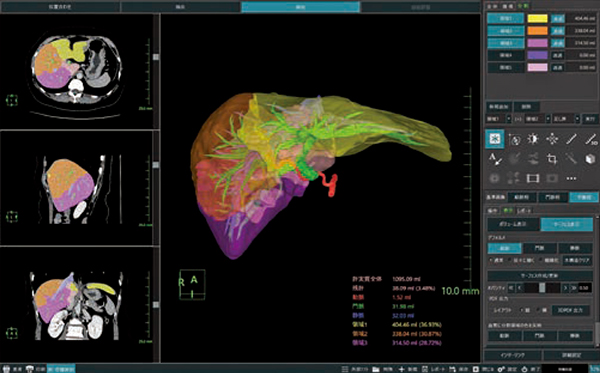
Task: Click the patient icon at bottom-left corner
Action: coord(7,369)
